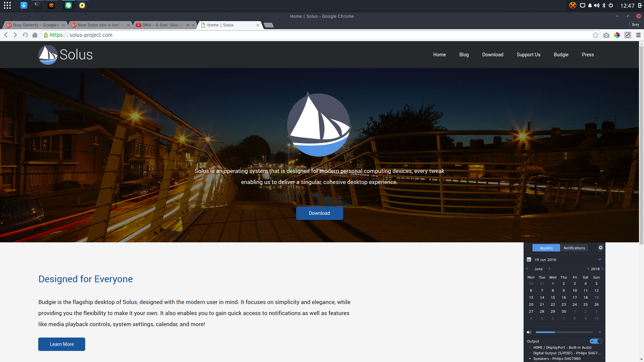Screen dimensions: 644x362
Task: Toggle Raven sidebar with the exit-arrow icon
Action: 640,5
